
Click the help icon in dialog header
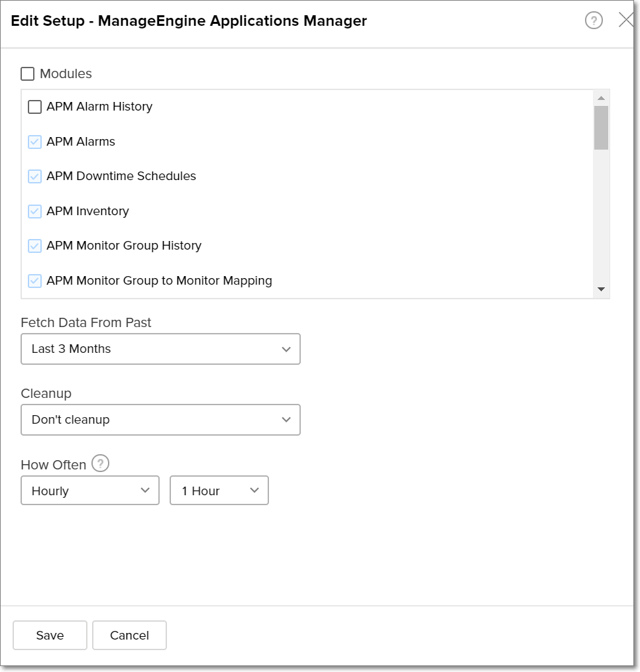coord(594,21)
